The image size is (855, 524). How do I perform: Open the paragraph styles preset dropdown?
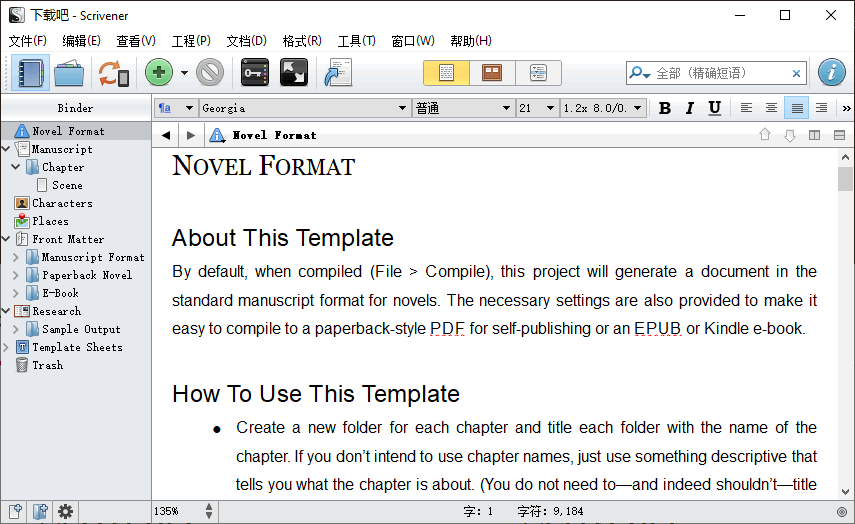point(176,108)
